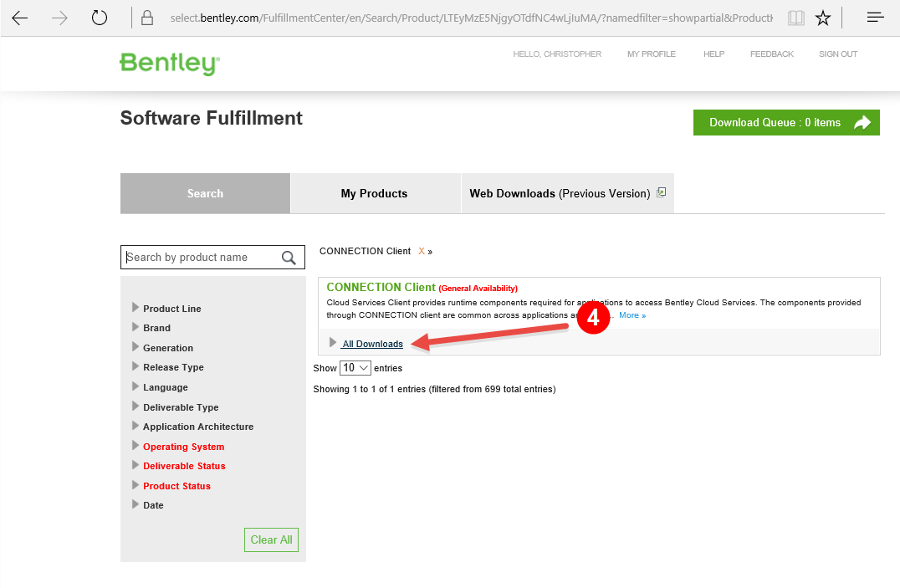This screenshot has height=588, width=900.
Task: Expand the Date filter
Action: pos(147,505)
